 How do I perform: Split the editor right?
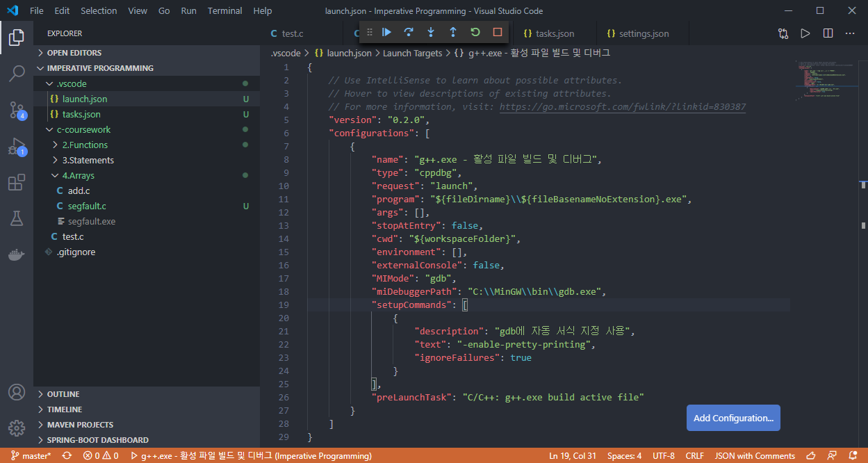coord(828,33)
